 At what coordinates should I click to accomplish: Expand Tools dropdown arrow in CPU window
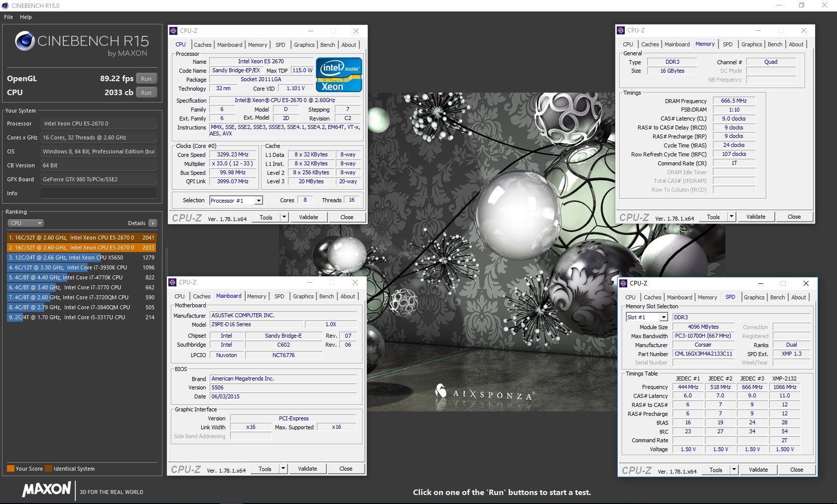pyautogui.click(x=284, y=217)
